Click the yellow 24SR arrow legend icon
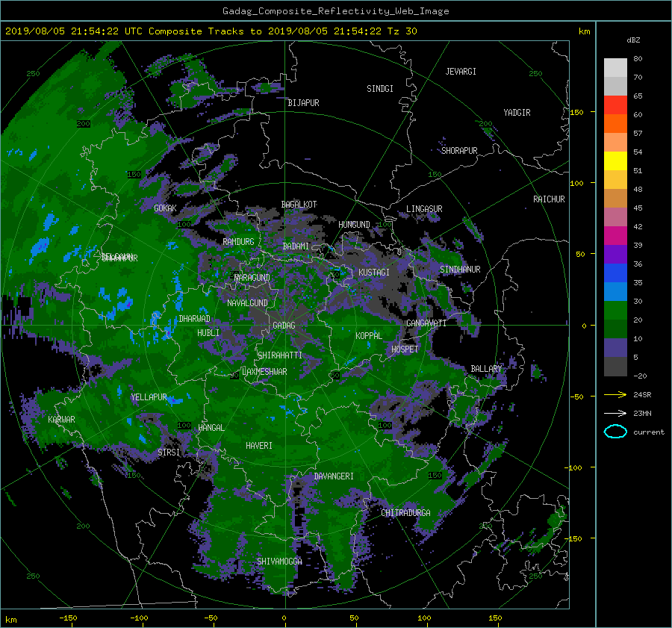This screenshot has height=628, width=672. click(x=615, y=394)
